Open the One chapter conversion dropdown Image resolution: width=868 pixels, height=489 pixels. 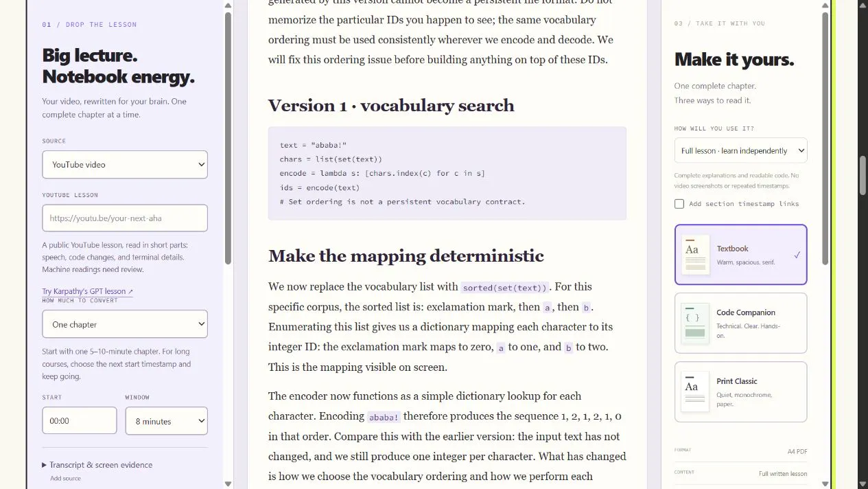(125, 324)
